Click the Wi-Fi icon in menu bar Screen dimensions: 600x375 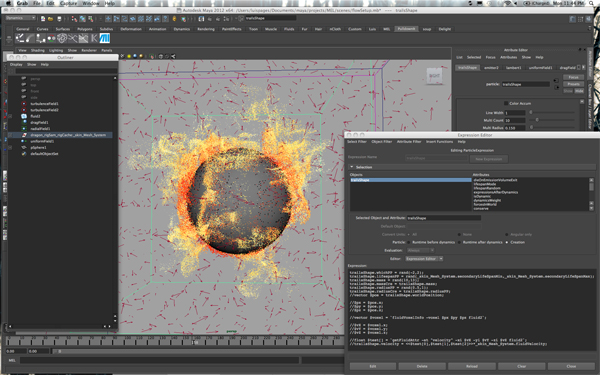(508, 3)
